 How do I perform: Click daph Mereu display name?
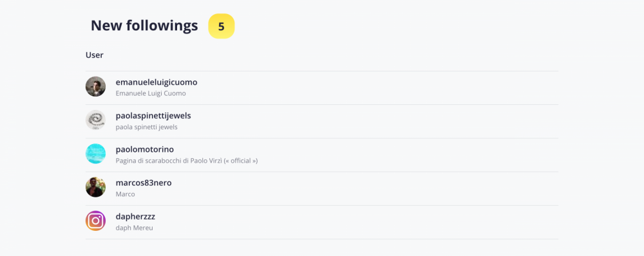click(x=135, y=228)
